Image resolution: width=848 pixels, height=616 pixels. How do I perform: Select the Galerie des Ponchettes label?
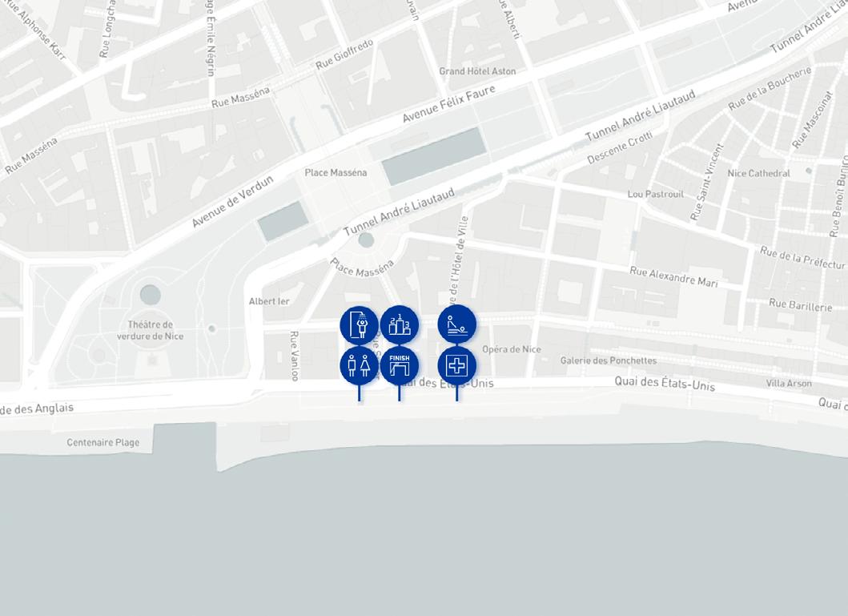609,360
